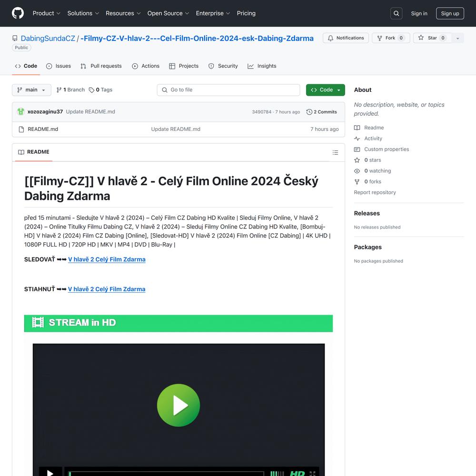476x476 pixels.
Task: Click Sign in
Action: [x=419, y=13]
